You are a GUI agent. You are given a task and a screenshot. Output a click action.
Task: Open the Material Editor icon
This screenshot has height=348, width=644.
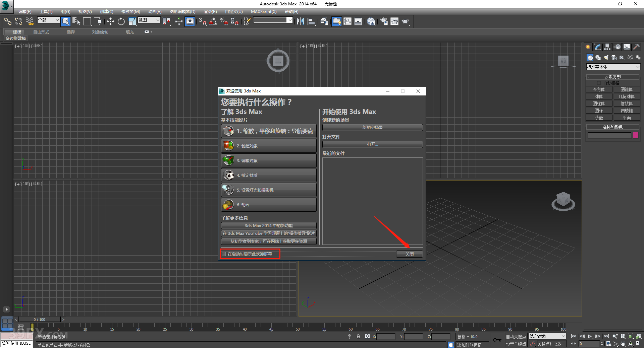pyautogui.click(x=371, y=21)
